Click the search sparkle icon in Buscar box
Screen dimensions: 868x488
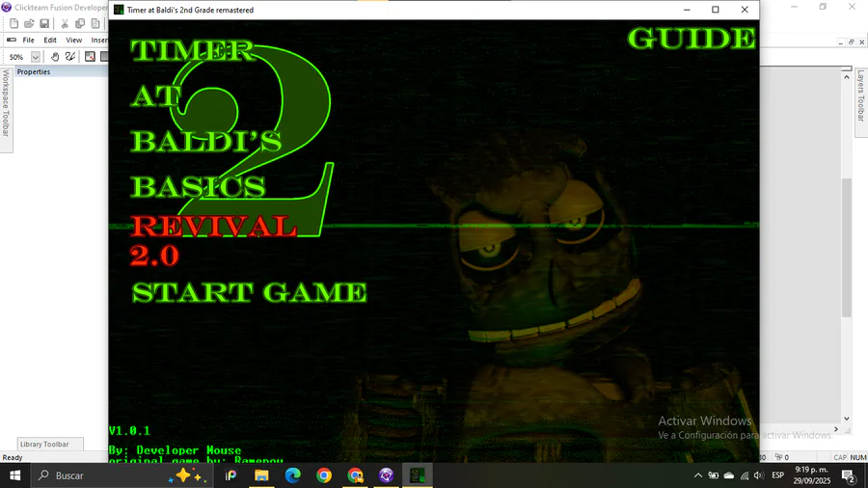tap(189, 475)
